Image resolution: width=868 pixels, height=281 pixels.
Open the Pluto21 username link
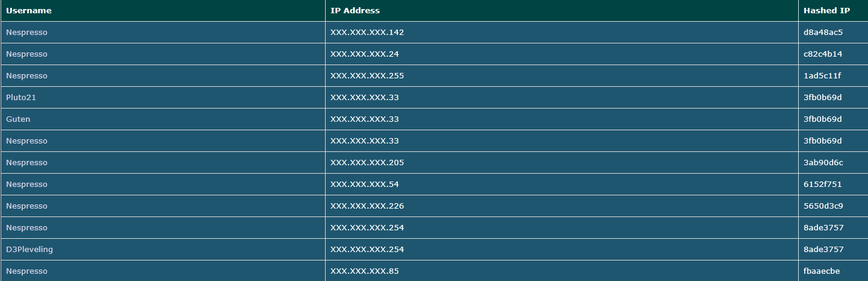coord(21,98)
